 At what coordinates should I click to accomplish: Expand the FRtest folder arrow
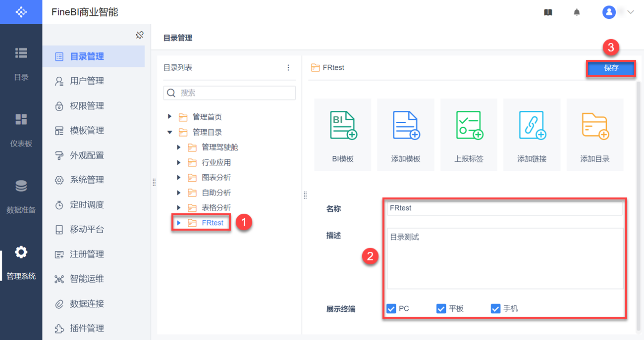coord(179,223)
